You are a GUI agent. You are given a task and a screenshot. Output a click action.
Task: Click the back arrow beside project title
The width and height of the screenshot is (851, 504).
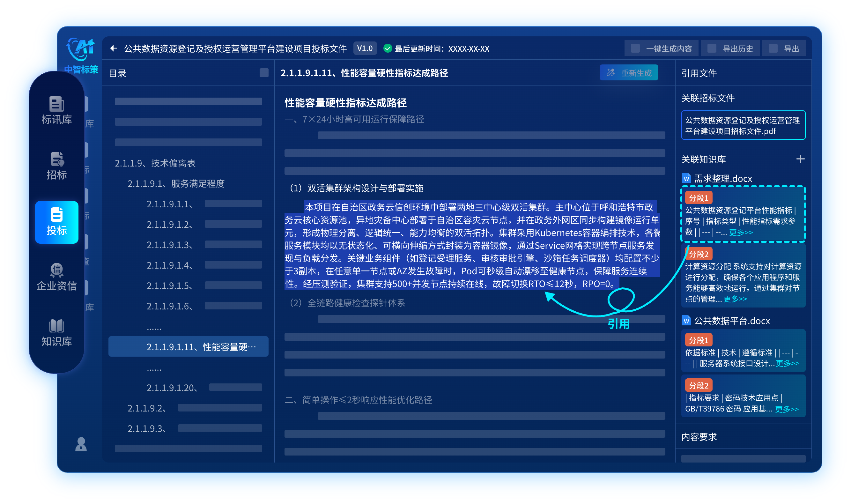tap(114, 48)
